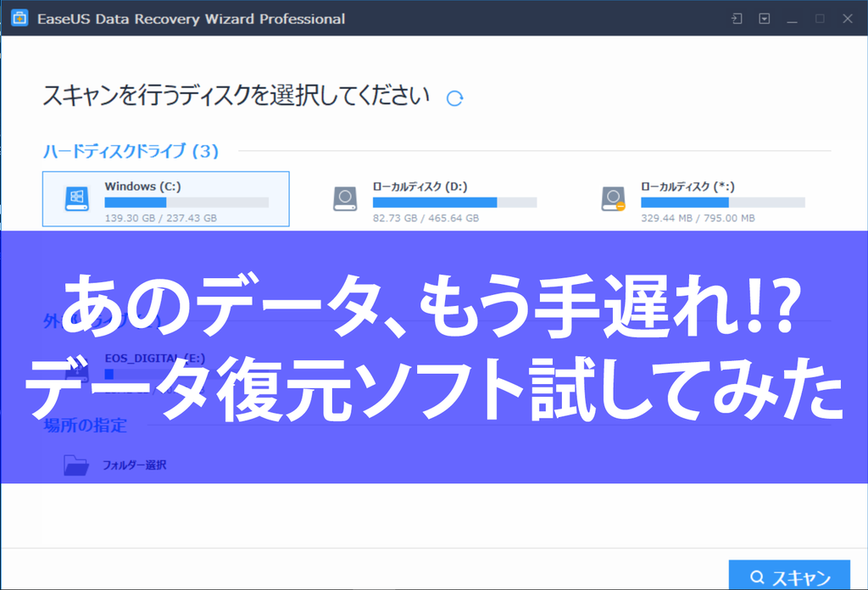The height and width of the screenshot is (590, 868).
Task: Click the refresh disk list icon
Action: coord(454,98)
